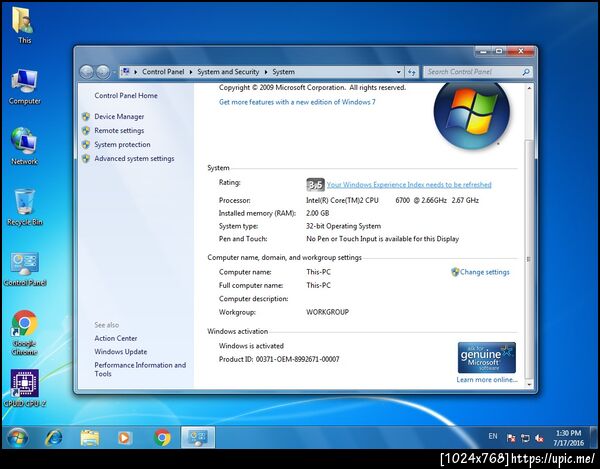Open the Network desktop icon
The width and height of the screenshot is (600, 469).
click(24, 146)
